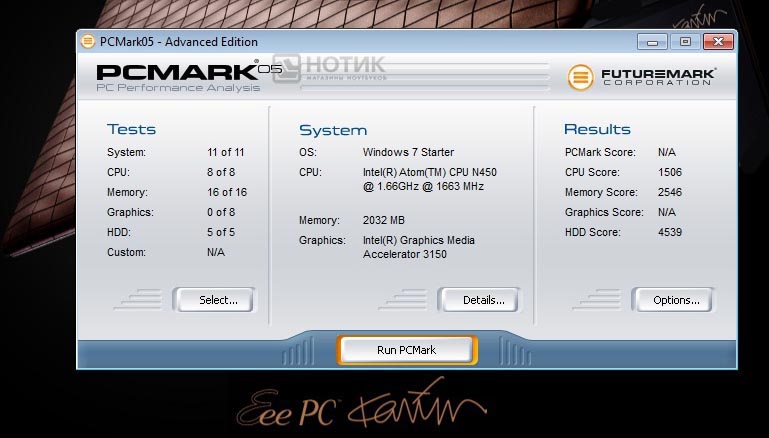Image resolution: width=769 pixels, height=438 pixels.
Task: Click the 'Memory Score:' label
Action: (601, 192)
